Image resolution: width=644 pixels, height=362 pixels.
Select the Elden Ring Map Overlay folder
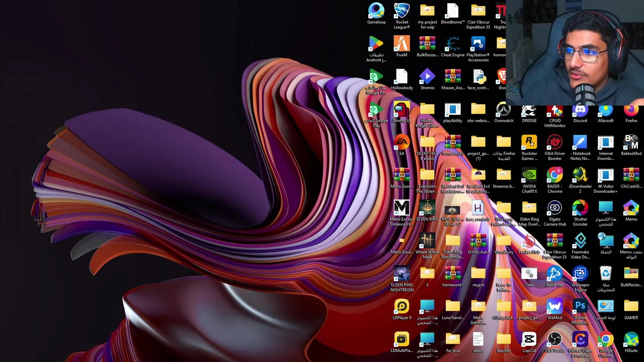pyautogui.click(x=529, y=214)
